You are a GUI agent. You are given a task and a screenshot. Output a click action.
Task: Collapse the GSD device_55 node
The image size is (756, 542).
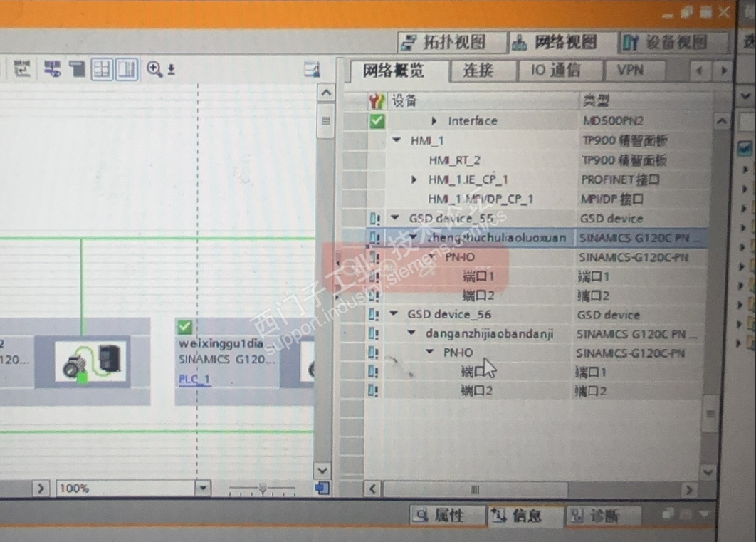click(395, 218)
